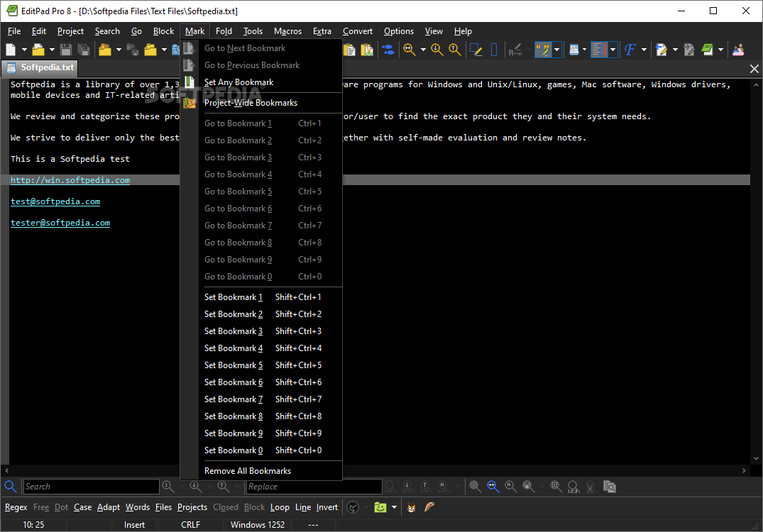Screen dimensions: 763x532
Task: Open the New file dropdown arrow
Action: point(24,50)
